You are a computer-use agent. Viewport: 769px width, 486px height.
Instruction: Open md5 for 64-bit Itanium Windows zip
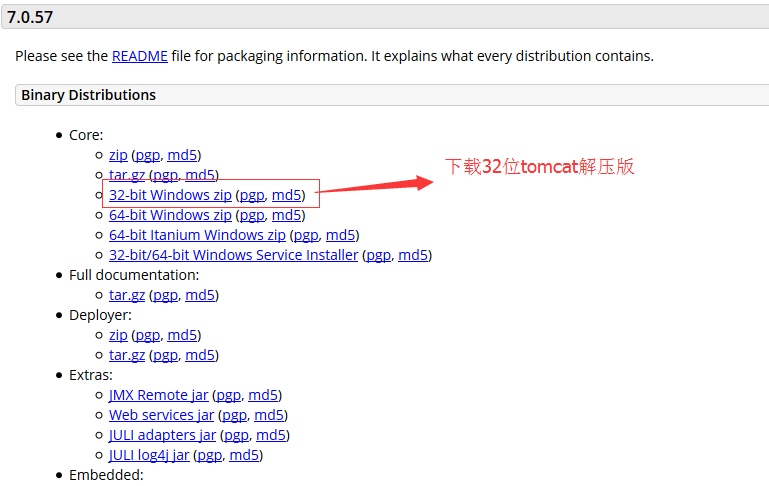pos(341,235)
